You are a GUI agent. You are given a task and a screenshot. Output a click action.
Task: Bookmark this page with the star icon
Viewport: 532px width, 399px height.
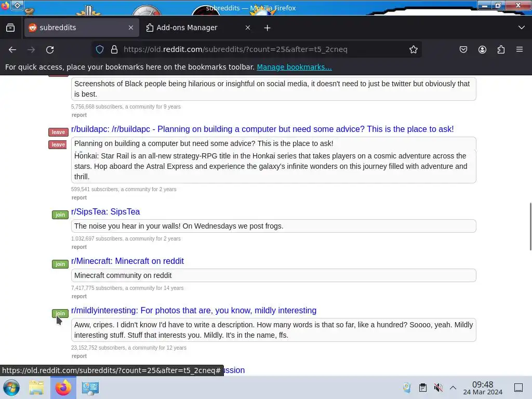click(413, 49)
